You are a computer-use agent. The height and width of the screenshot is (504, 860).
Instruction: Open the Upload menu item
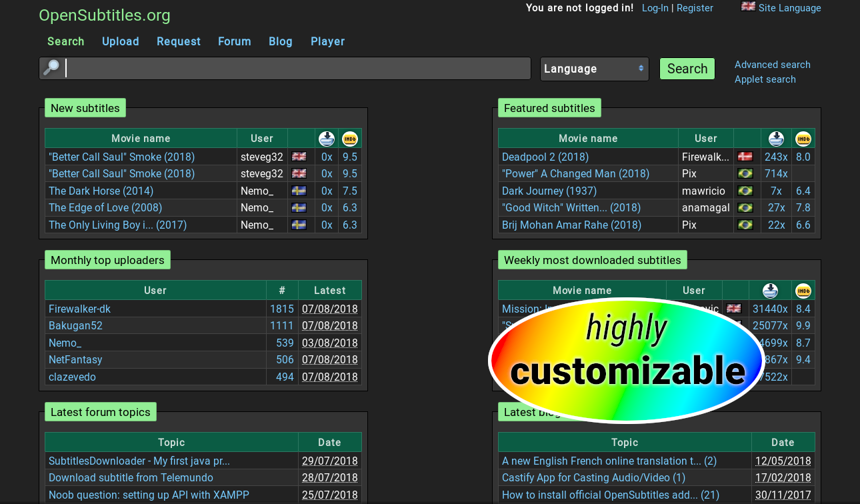pos(121,41)
